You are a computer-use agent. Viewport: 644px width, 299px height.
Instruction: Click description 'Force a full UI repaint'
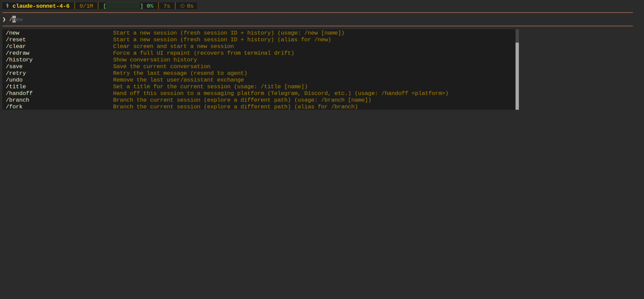pyautogui.click(x=203, y=53)
